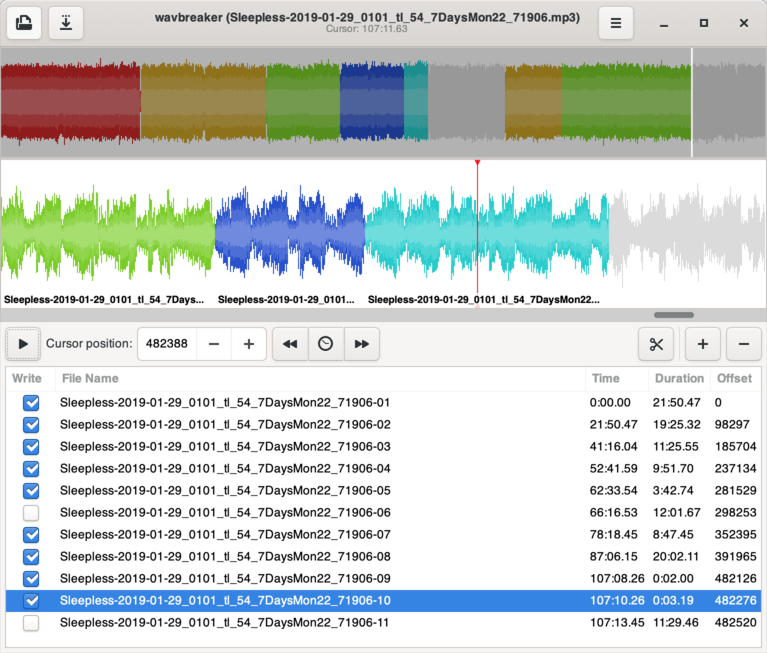Enable write checkbox for track 71906-11
Viewport: 767px width, 653px height.
tap(31, 623)
